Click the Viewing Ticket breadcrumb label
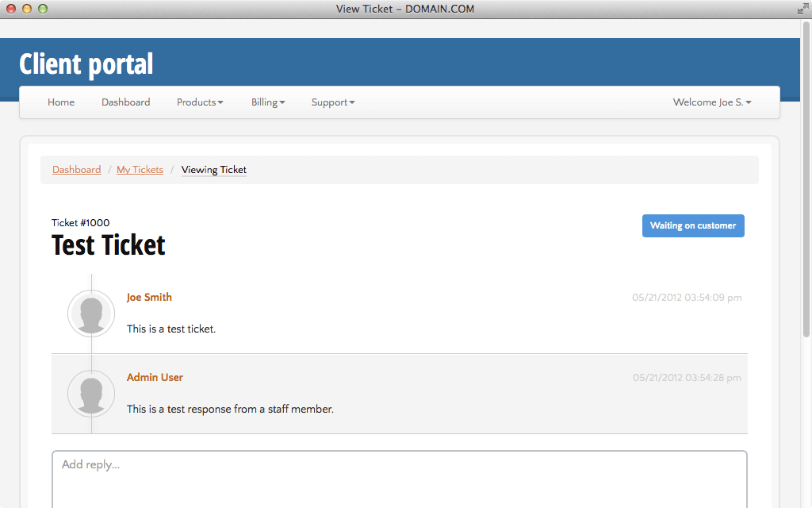 (x=213, y=169)
